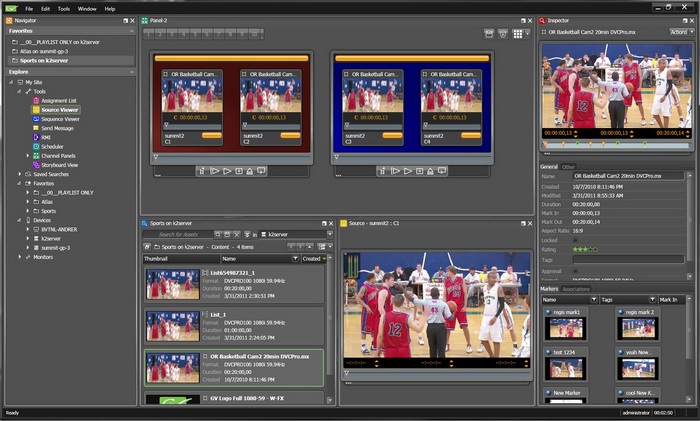The height and width of the screenshot is (421, 700).
Task: Open the Tools menu
Action: pyautogui.click(x=64, y=8)
